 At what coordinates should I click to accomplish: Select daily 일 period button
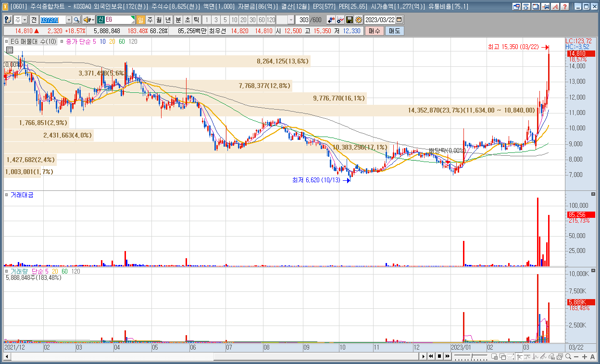pos(141,20)
